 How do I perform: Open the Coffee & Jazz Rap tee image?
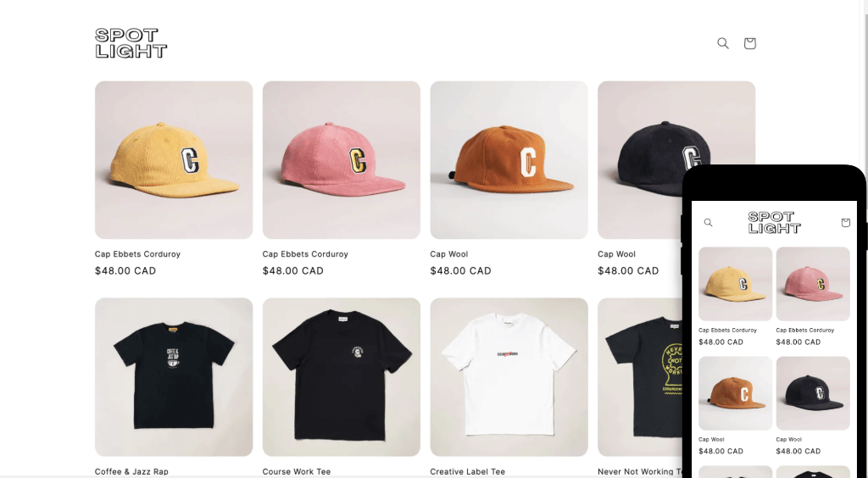coord(174,377)
